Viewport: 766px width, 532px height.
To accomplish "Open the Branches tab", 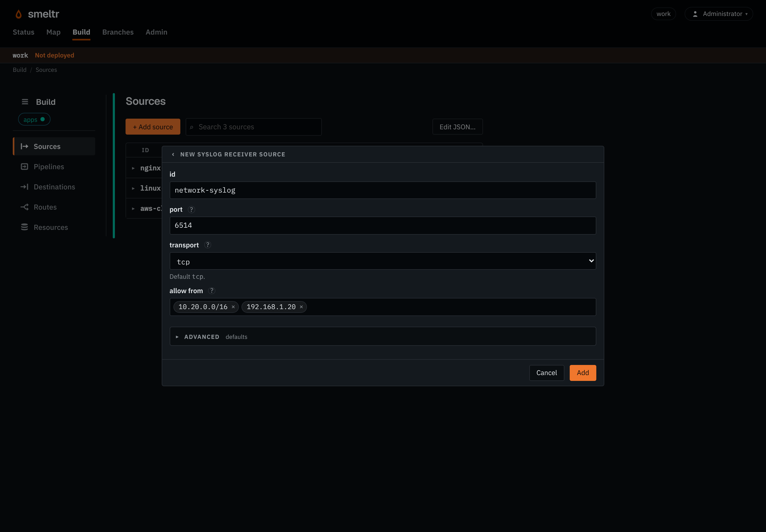I will click(118, 32).
